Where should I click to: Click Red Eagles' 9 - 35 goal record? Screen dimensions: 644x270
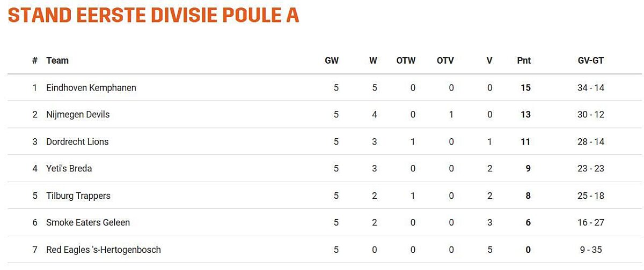590,250
